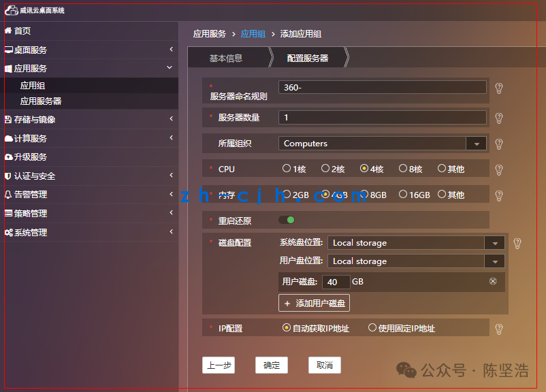Click the 添加用户磁盘 button
The image size is (546, 392).
click(x=314, y=303)
